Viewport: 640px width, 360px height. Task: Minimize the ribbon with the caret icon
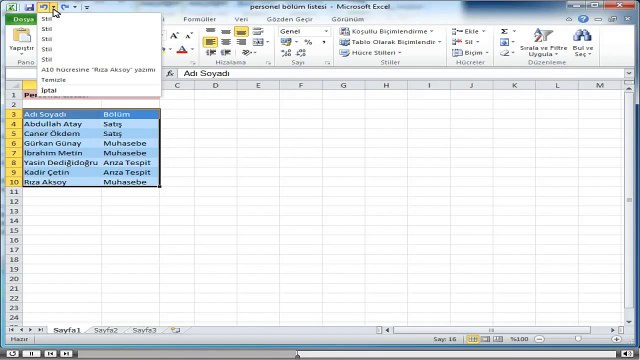coord(569,19)
